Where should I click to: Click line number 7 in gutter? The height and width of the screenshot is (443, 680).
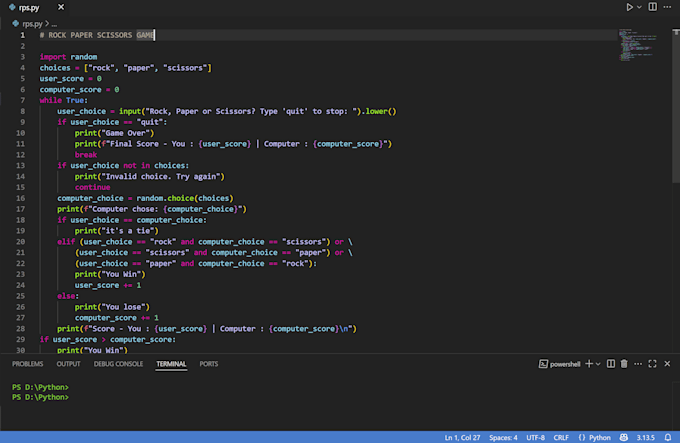tap(23, 100)
